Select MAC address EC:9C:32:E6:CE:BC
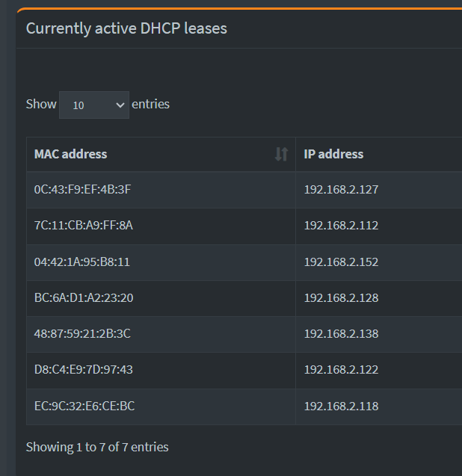The height and width of the screenshot is (476, 462). point(84,406)
